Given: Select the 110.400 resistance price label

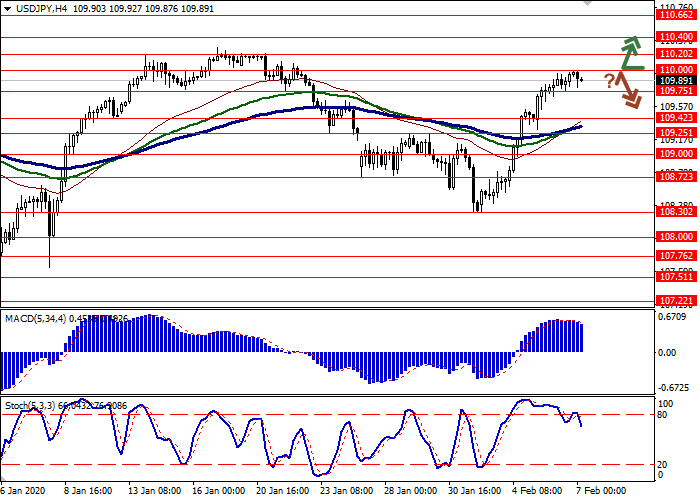Looking at the screenshot, I should pyautogui.click(x=674, y=36).
